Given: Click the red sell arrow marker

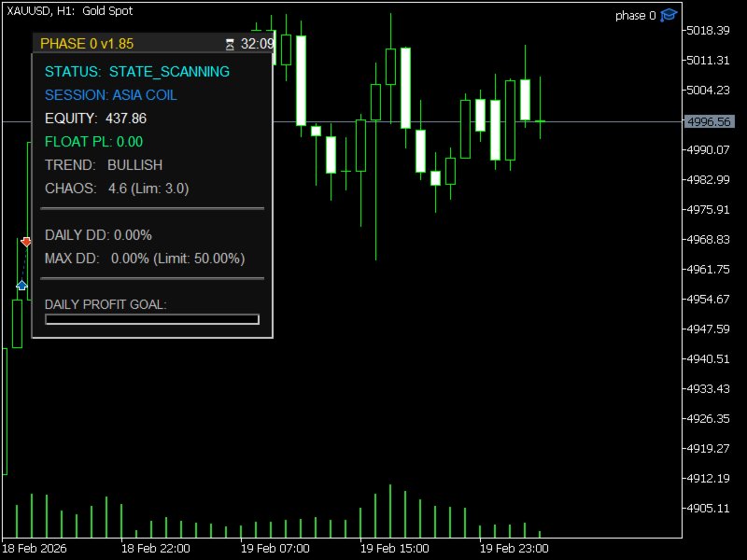Looking at the screenshot, I should [26, 242].
